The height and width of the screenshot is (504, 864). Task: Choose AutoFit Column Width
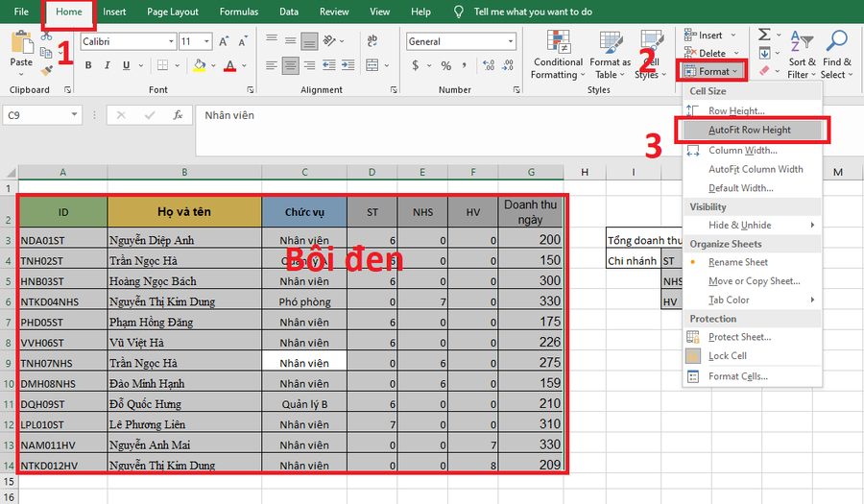click(752, 169)
